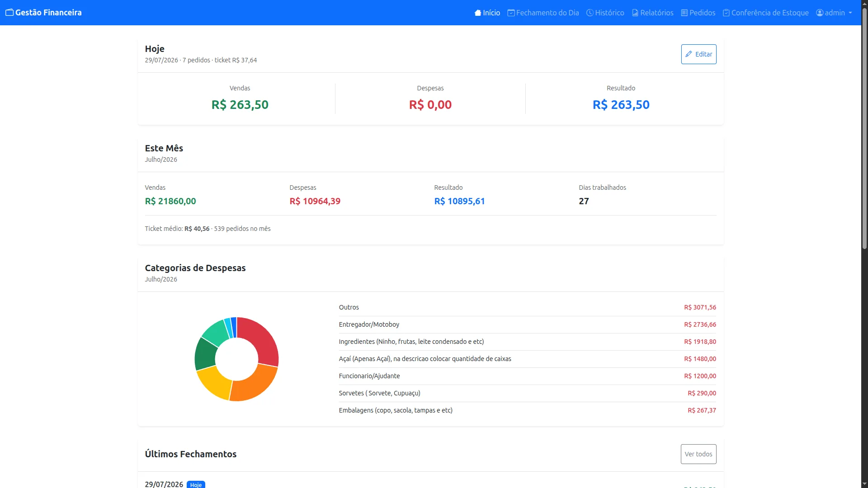
Task: Click the R$ 1200,00 amount
Action: [700, 376]
